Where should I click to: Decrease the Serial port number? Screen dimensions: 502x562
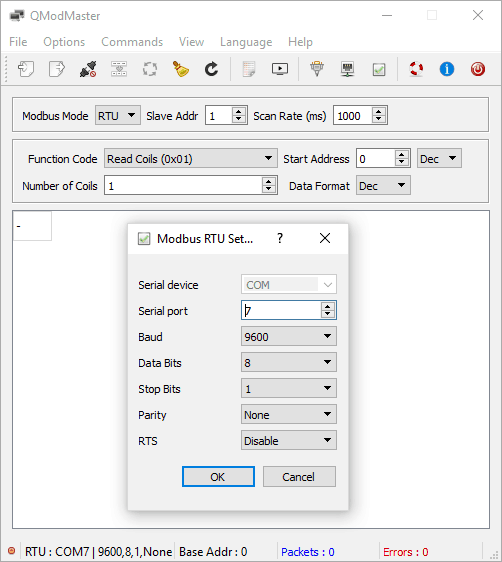pyautogui.click(x=328, y=314)
